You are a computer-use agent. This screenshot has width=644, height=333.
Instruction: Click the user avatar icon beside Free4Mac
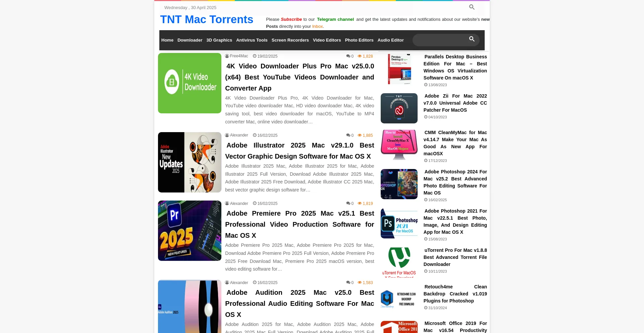227,56
